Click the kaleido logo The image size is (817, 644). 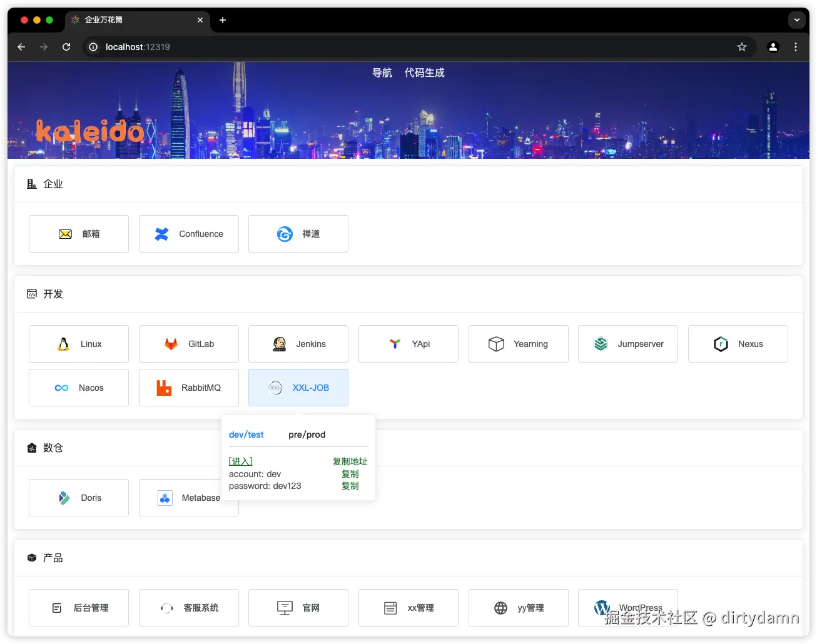pos(90,131)
